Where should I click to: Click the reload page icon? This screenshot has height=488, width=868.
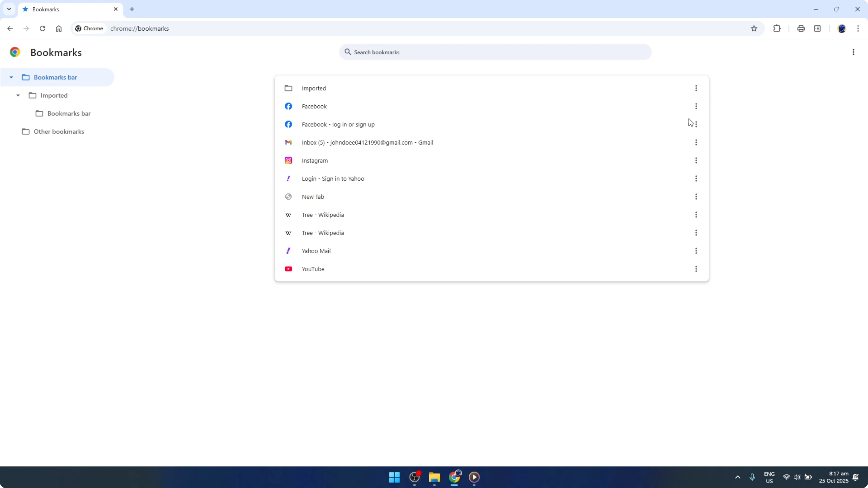coord(42,28)
